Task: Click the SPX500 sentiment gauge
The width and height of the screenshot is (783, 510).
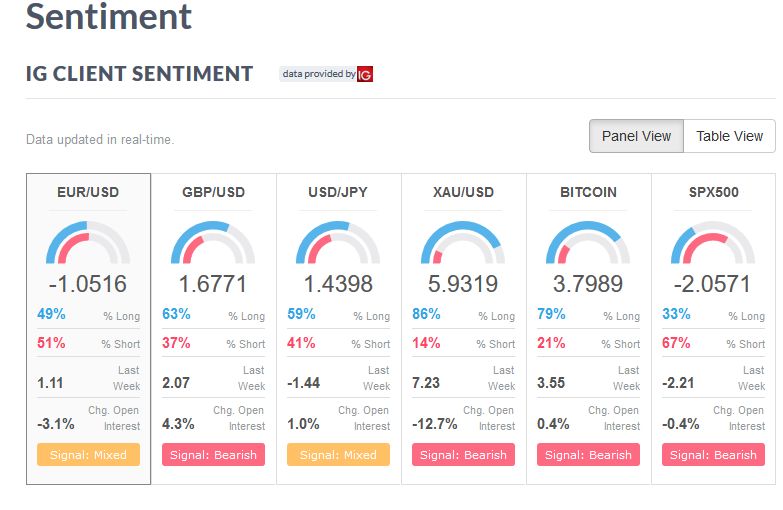Action: (713, 242)
